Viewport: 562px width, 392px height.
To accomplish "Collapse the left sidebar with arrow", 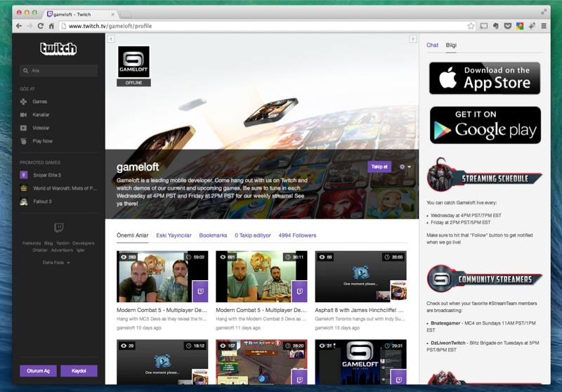I will [x=111, y=39].
